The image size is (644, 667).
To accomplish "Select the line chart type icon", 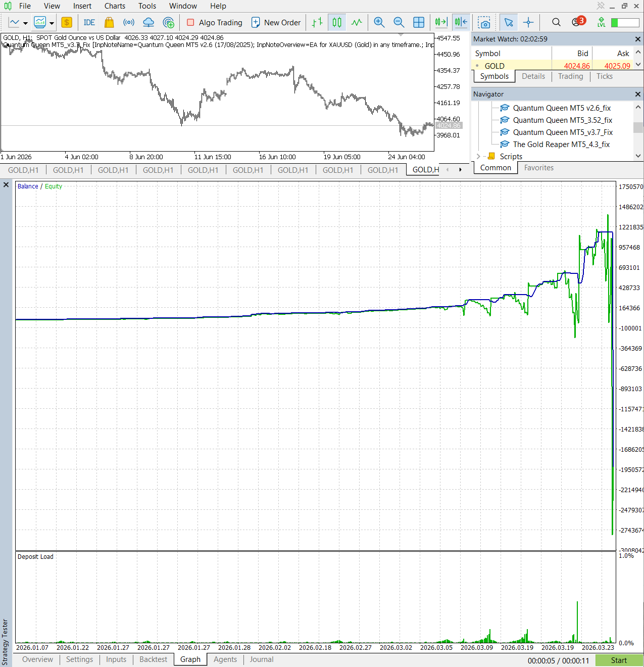I will pyautogui.click(x=14, y=22).
